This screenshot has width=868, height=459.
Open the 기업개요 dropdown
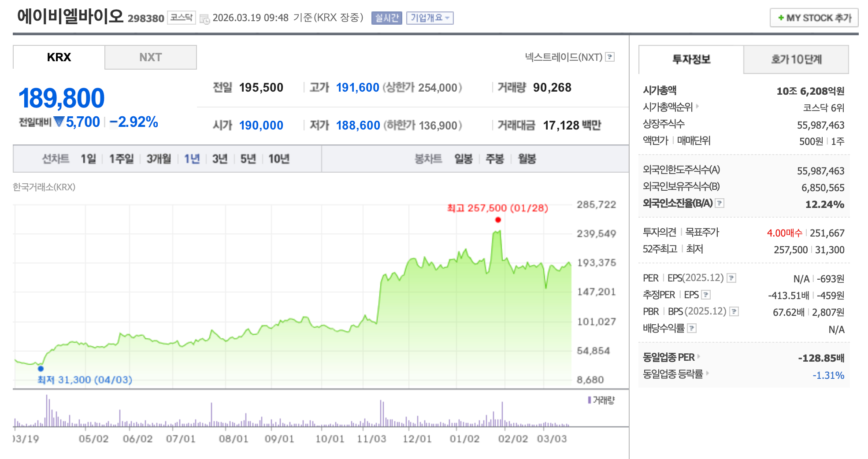(x=430, y=18)
